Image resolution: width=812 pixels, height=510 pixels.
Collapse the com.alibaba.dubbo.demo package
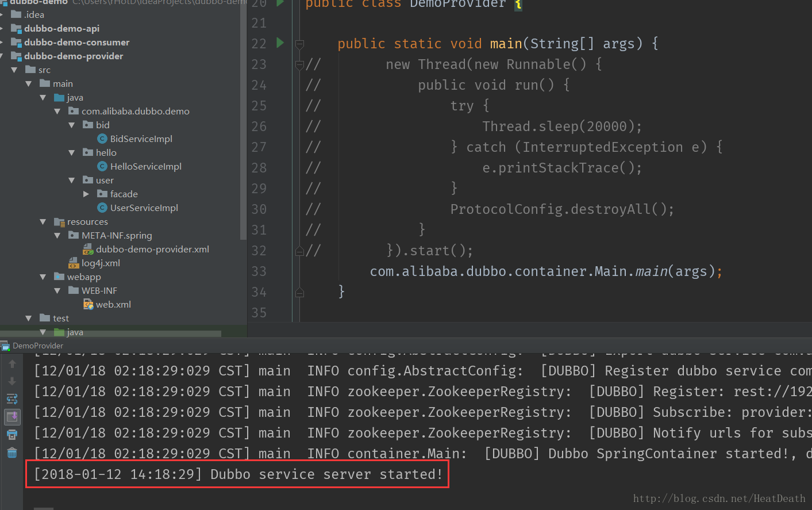[57, 112]
